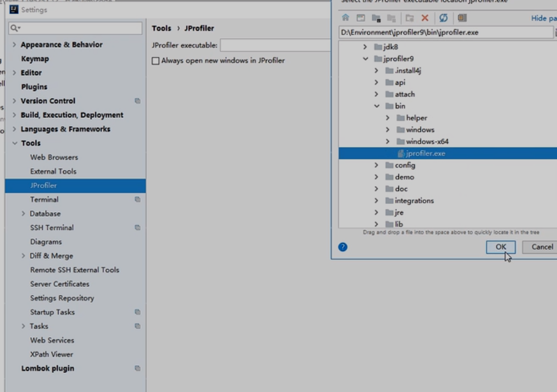The width and height of the screenshot is (557, 392).
Task: Select the JProfiler settings entry
Action: point(75,185)
